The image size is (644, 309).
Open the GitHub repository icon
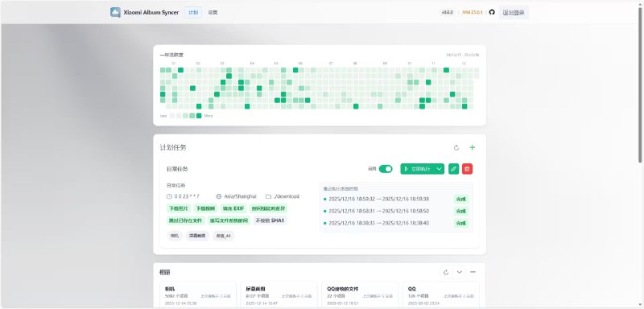tap(492, 12)
